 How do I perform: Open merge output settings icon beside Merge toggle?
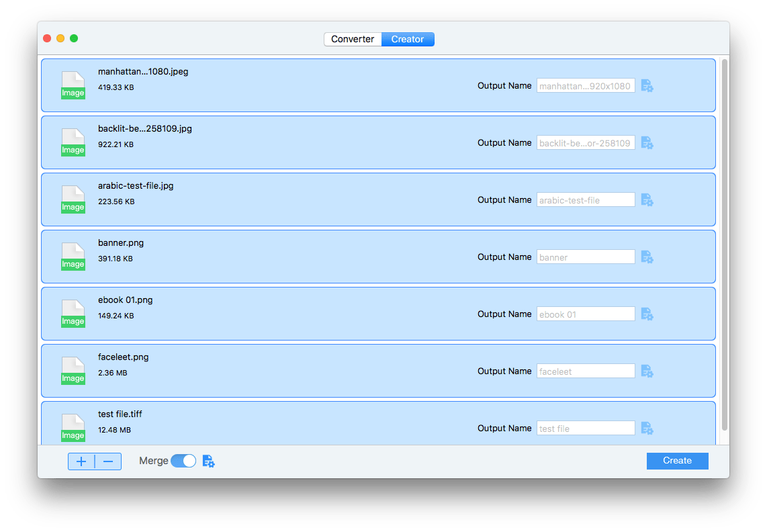[x=208, y=461]
